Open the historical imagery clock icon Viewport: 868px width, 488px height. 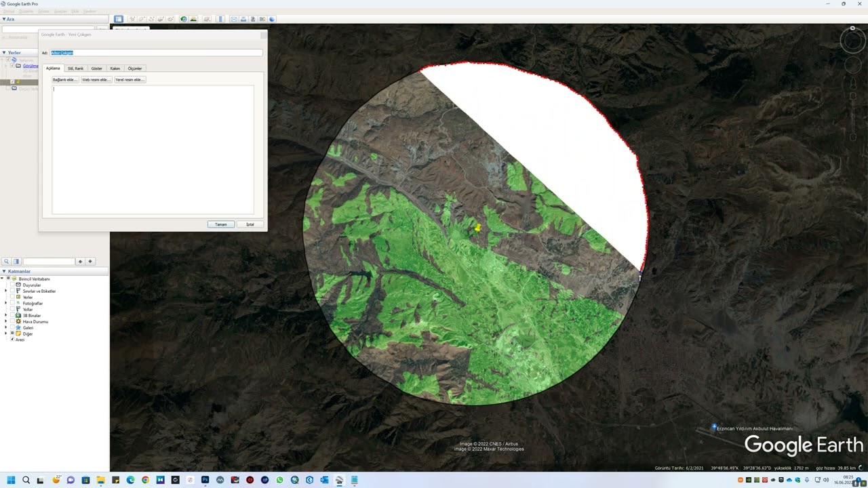[184, 19]
